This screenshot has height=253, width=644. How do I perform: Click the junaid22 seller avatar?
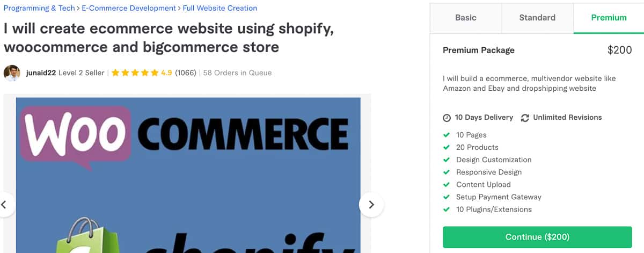pyautogui.click(x=12, y=73)
